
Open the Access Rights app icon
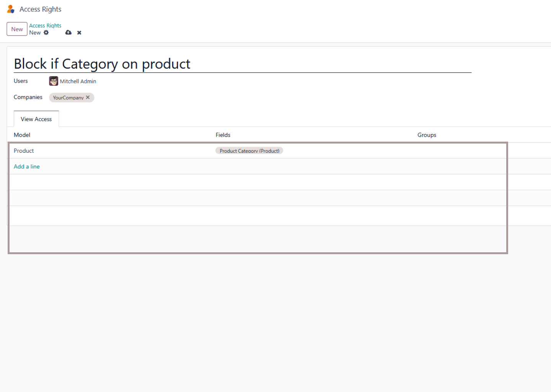click(11, 9)
